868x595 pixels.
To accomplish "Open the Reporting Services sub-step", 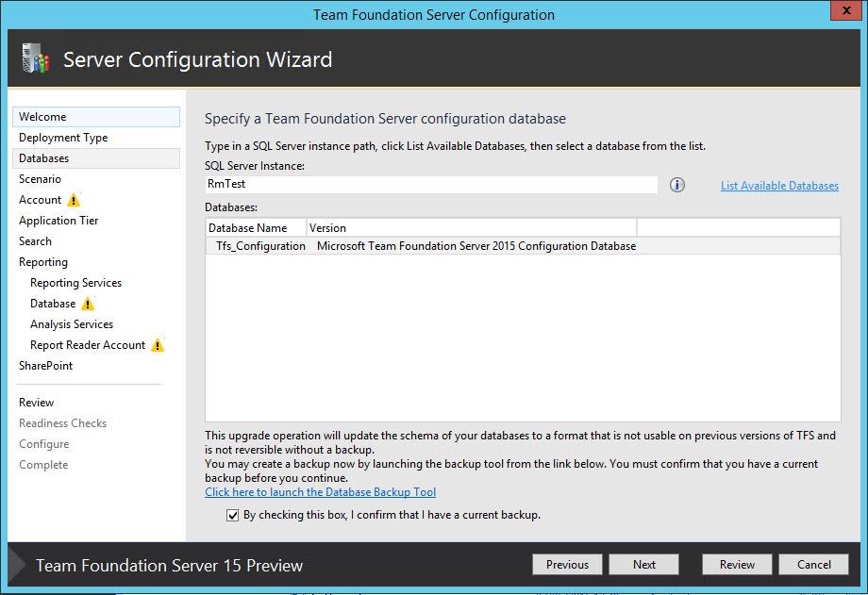I will pos(75,283).
